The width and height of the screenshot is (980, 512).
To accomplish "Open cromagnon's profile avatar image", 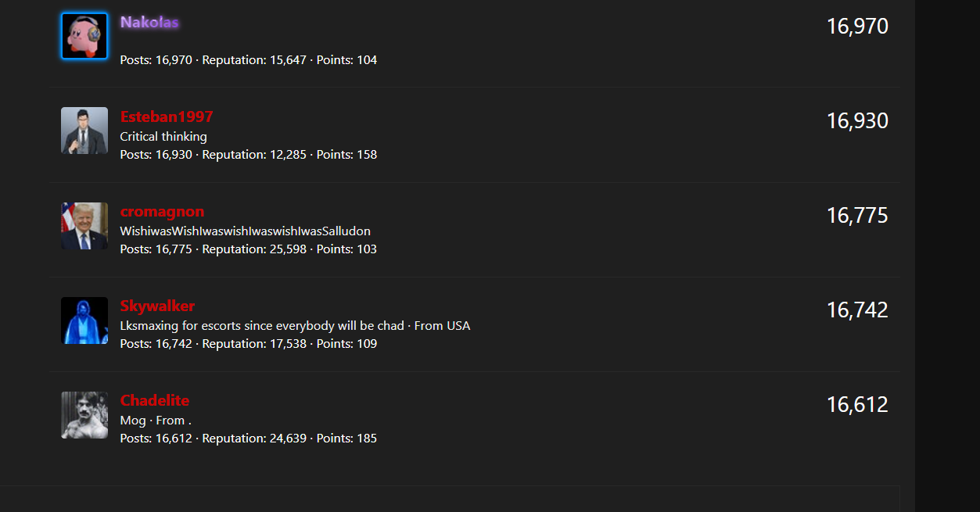I will [84, 226].
